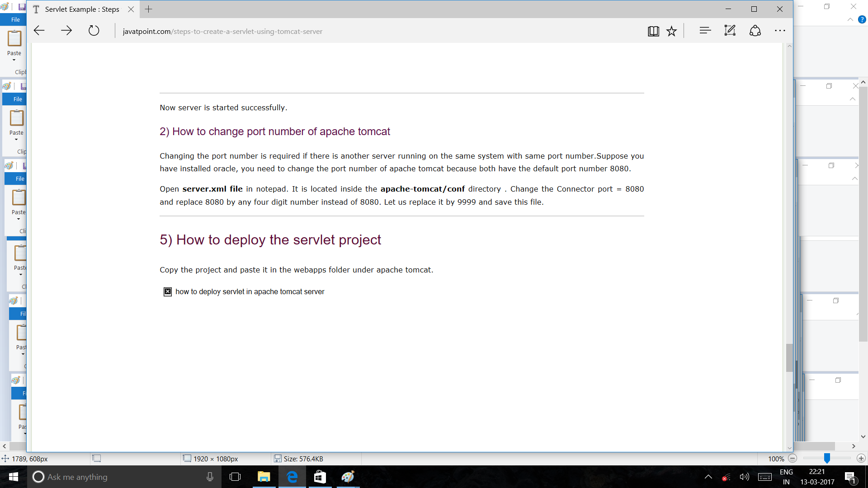Open the Share icon in Edge

coord(755,31)
